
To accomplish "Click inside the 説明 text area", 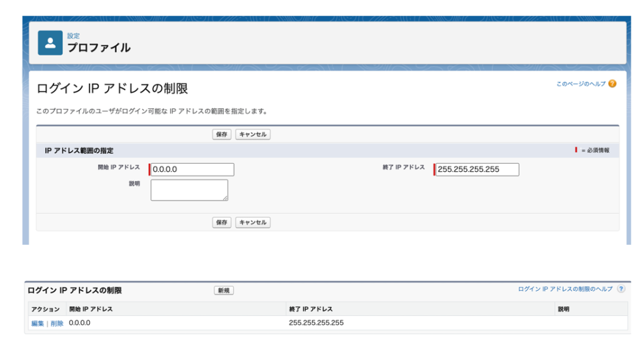I will click(x=189, y=189).
